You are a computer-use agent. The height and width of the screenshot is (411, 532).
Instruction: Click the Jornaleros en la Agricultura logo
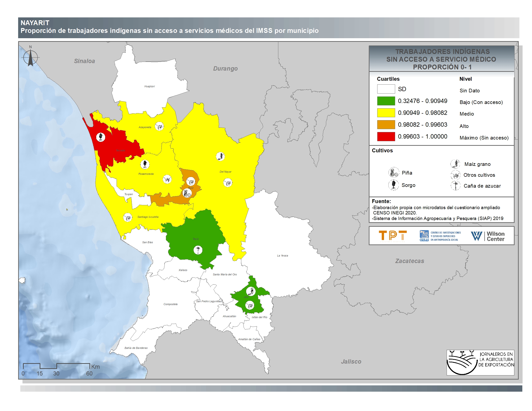480,362
